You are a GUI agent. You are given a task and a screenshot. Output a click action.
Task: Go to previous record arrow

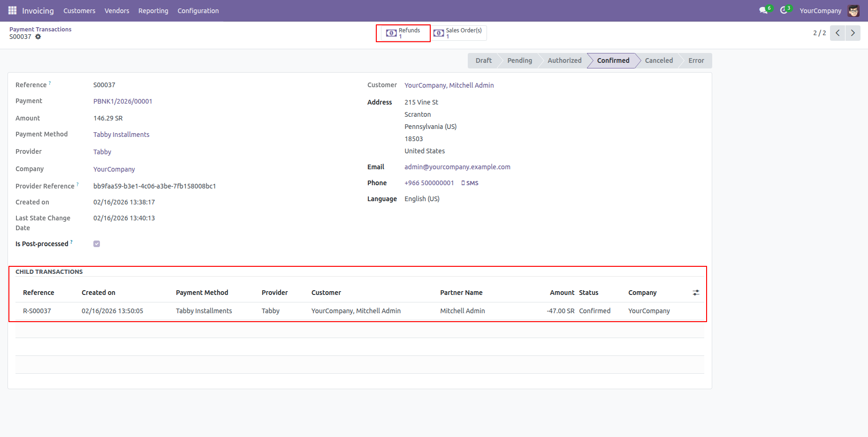[838, 33]
